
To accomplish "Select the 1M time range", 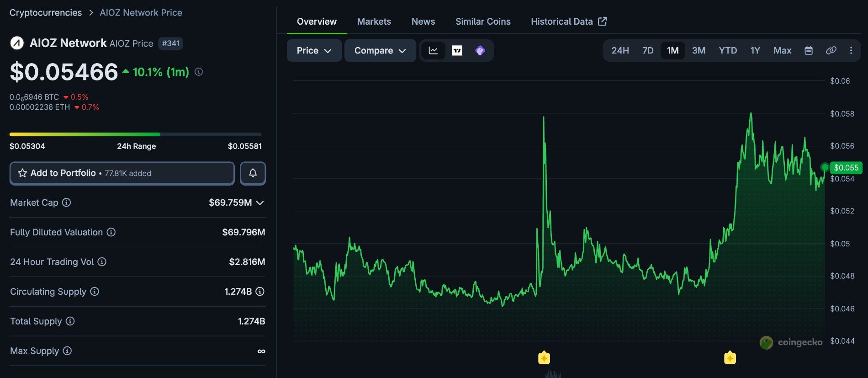I will coord(672,51).
